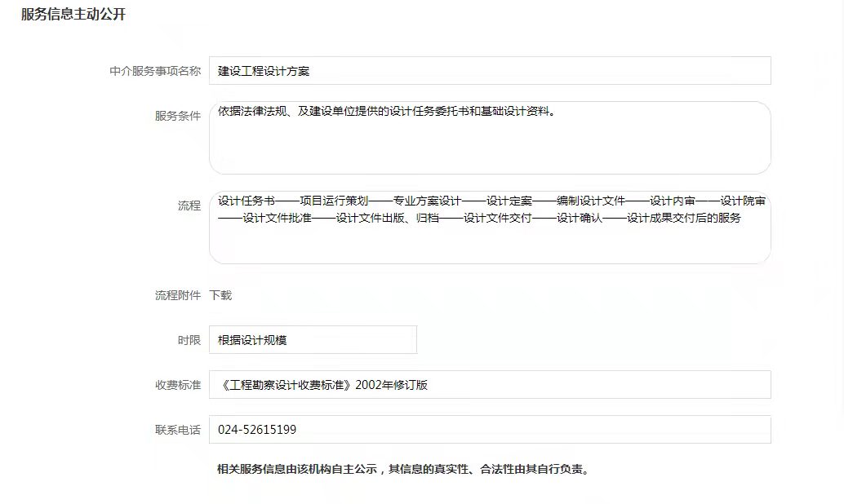Click the 流程附件 label

[178, 295]
